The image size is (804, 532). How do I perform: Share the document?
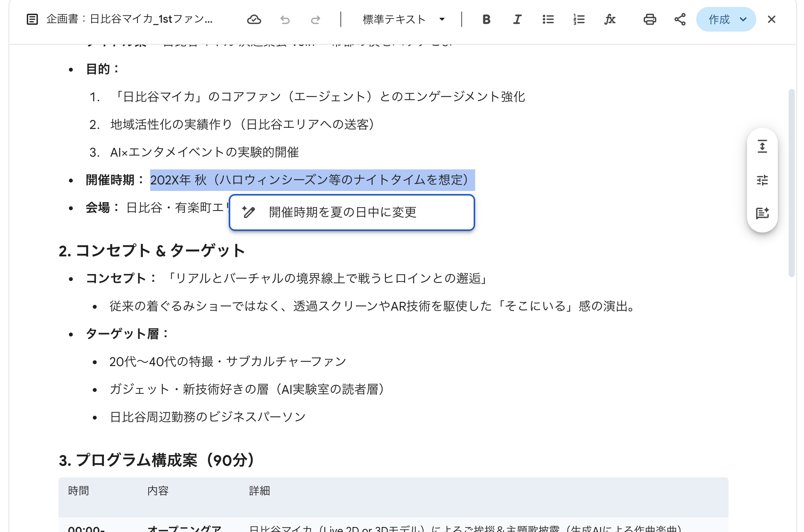pos(680,19)
